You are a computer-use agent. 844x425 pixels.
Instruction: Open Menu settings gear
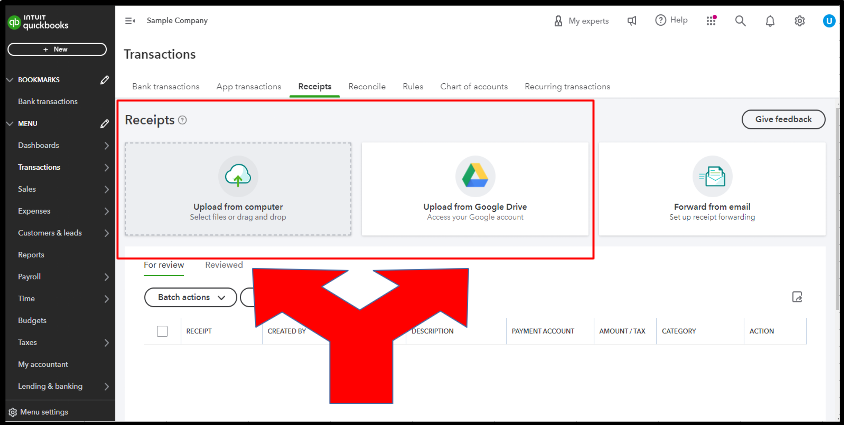coord(12,413)
